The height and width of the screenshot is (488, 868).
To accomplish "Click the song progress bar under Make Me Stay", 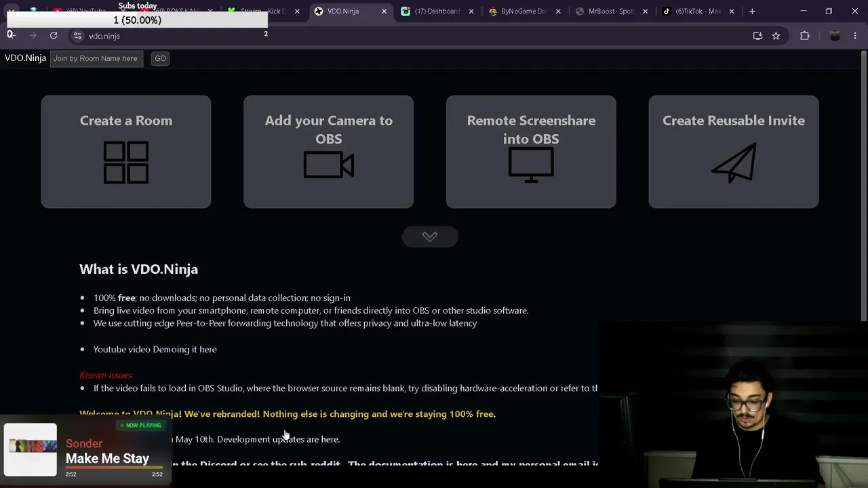I will click(x=114, y=468).
